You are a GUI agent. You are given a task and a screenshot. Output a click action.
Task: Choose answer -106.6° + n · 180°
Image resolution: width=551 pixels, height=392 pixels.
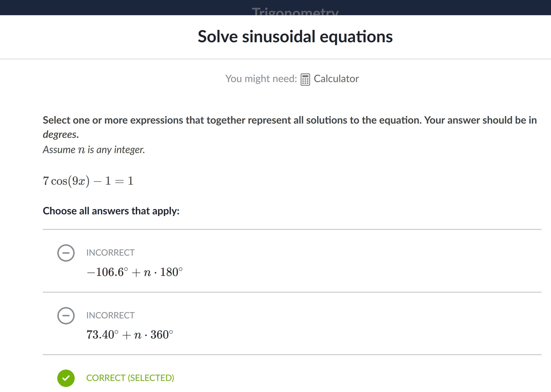pos(135,272)
